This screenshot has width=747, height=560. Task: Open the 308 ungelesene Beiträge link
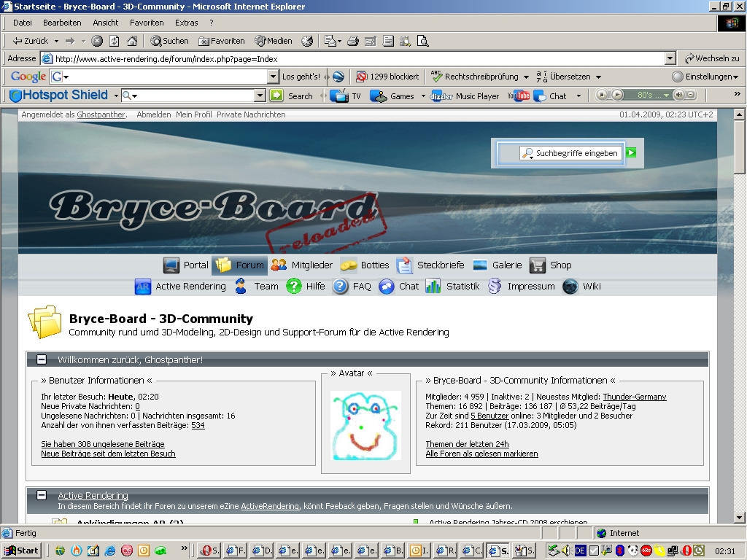point(102,444)
